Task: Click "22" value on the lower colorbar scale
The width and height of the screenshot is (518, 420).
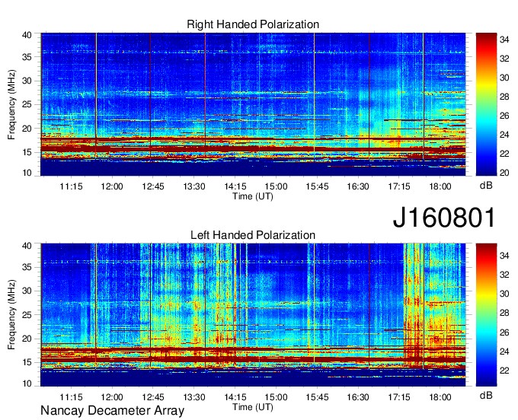Action: pos(504,371)
